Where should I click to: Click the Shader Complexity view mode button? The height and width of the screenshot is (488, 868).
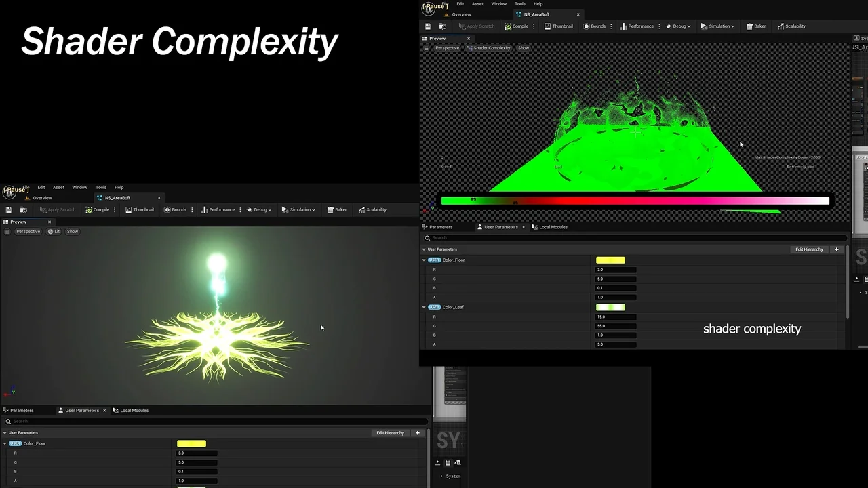pos(488,48)
